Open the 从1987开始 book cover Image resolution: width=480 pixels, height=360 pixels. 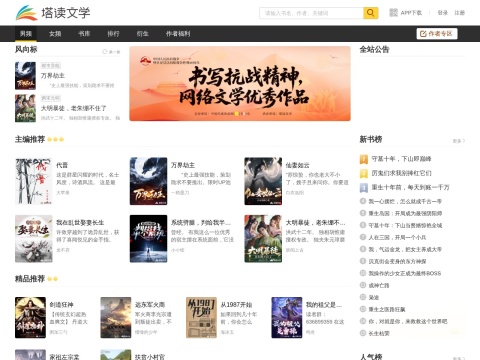pos(201,317)
